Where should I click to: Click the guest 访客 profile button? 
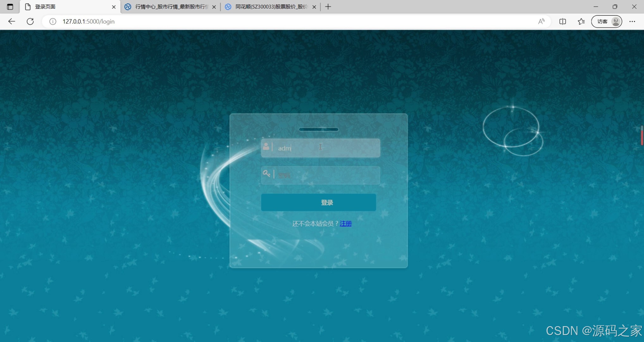pyautogui.click(x=606, y=22)
